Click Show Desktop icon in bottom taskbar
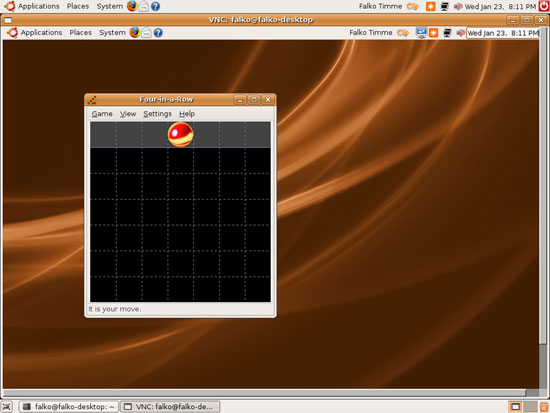550x413 pixels. pyautogui.click(x=7, y=407)
